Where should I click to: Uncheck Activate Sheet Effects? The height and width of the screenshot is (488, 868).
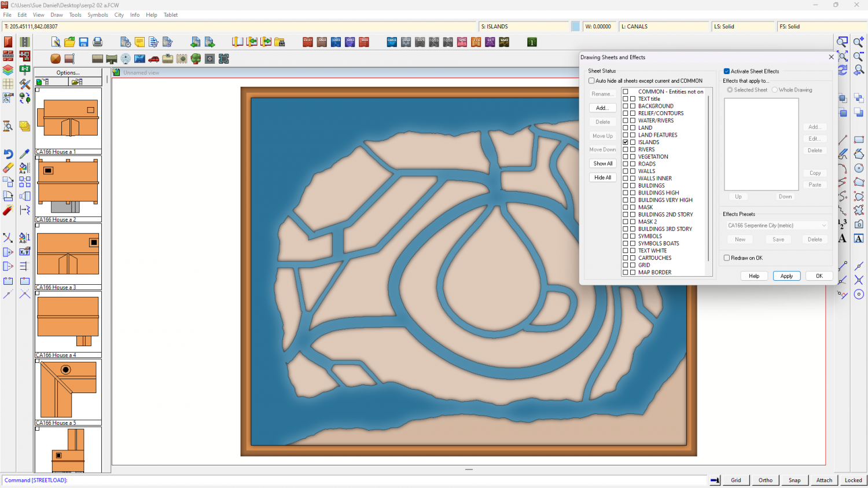click(727, 71)
